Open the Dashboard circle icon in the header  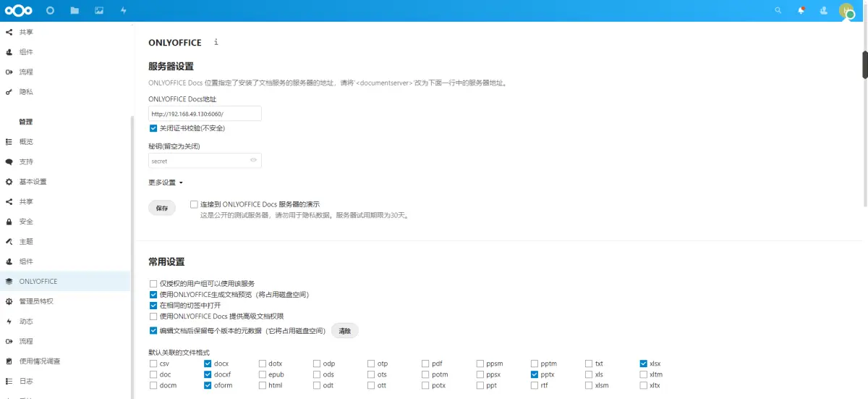click(50, 11)
